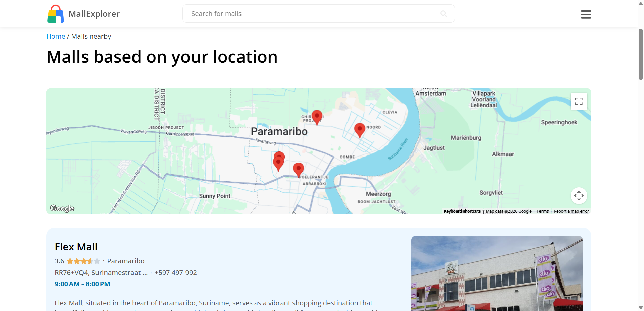644x311 pixels.
Task: Click the search magnifier icon
Action: 443,14
